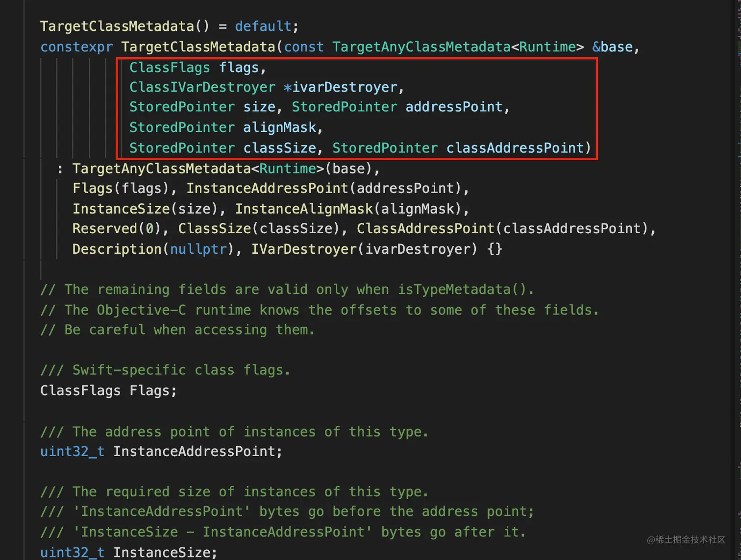741x560 pixels.
Task: Click 'StoredPointer alignMask,' line
Action: (226, 127)
